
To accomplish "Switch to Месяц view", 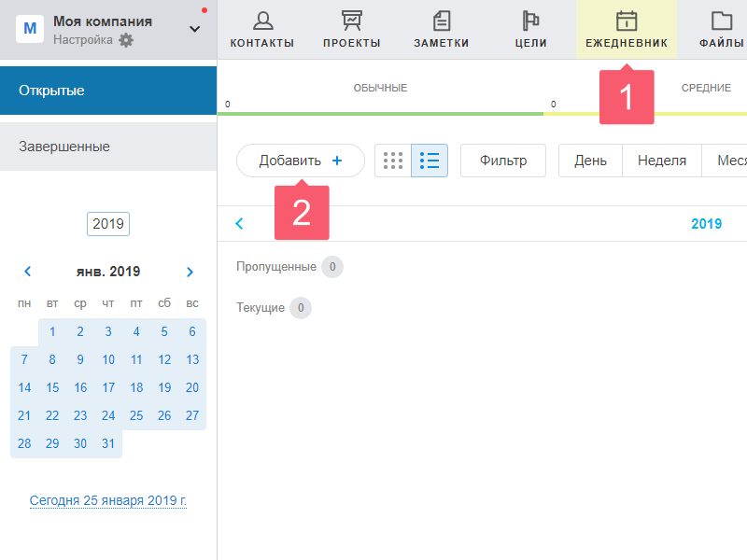I will click(x=726, y=161).
